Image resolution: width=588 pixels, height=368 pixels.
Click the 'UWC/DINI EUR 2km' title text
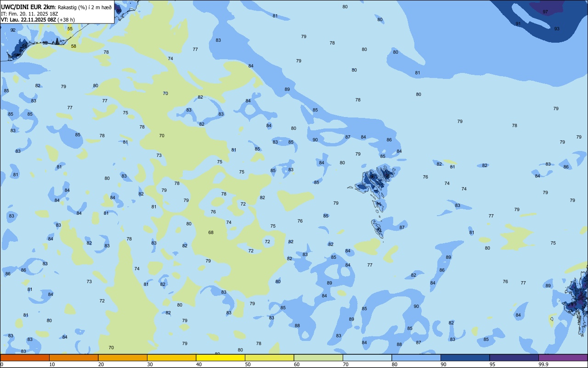pos(28,6)
